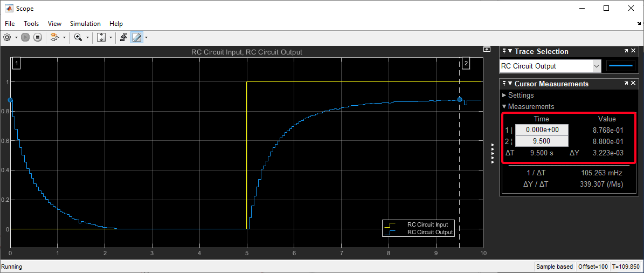The width and height of the screenshot is (644, 273).
Task: Click the cursor 1 time input field
Action: point(541,130)
